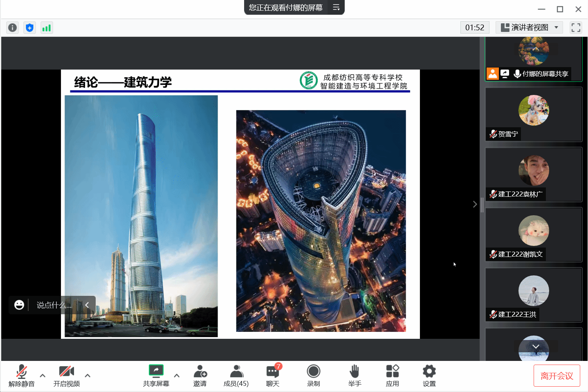
Task: Collapse the participant video sidebar
Action: [475, 204]
